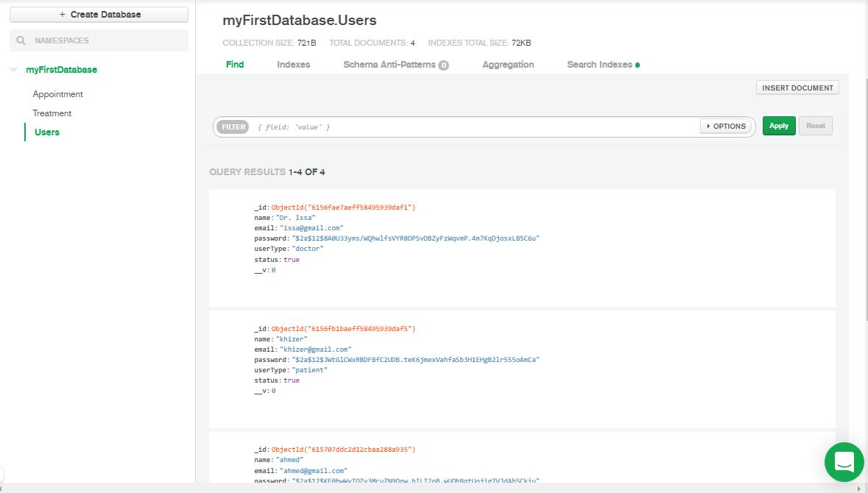Click the INDEXES TOTAL SIZE 72KB stat

pos(479,43)
